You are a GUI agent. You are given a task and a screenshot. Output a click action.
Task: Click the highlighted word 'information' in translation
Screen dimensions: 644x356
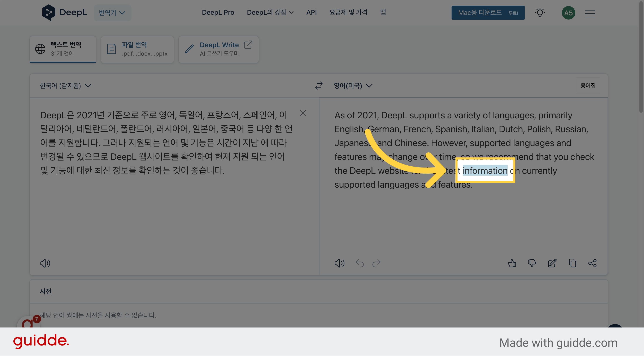point(485,171)
